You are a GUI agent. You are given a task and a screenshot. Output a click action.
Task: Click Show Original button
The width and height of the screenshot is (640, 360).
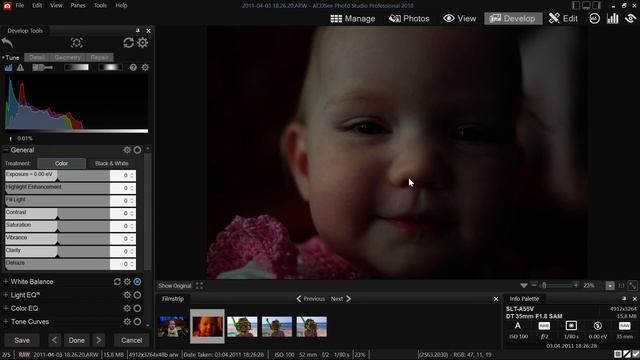[174, 286]
